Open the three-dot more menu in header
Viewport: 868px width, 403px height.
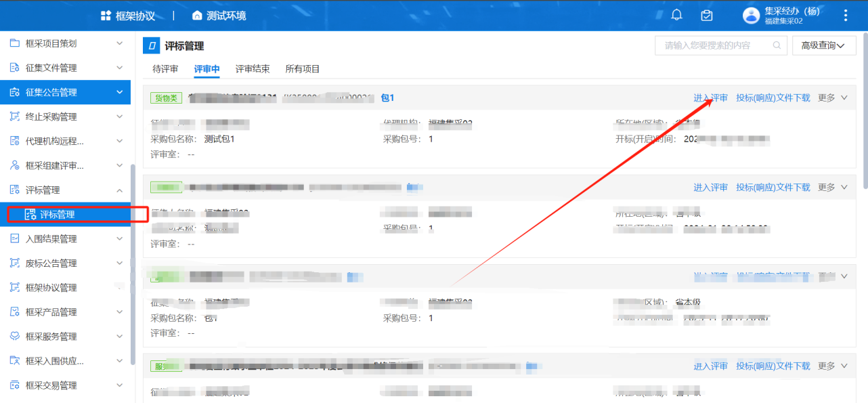click(x=846, y=15)
